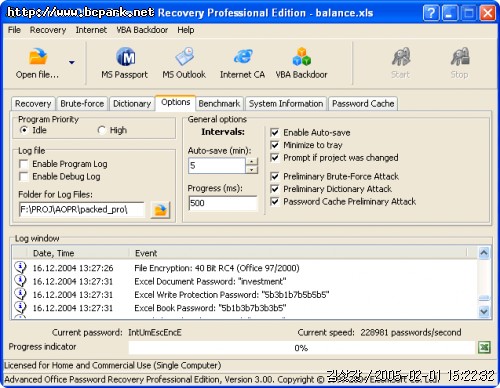
Task: Switch to the Benchmark tab
Action: pyautogui.click(x=219, y=104)
